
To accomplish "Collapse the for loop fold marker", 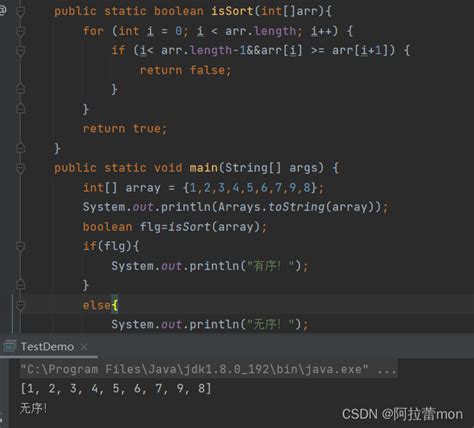I will [20, 32].
